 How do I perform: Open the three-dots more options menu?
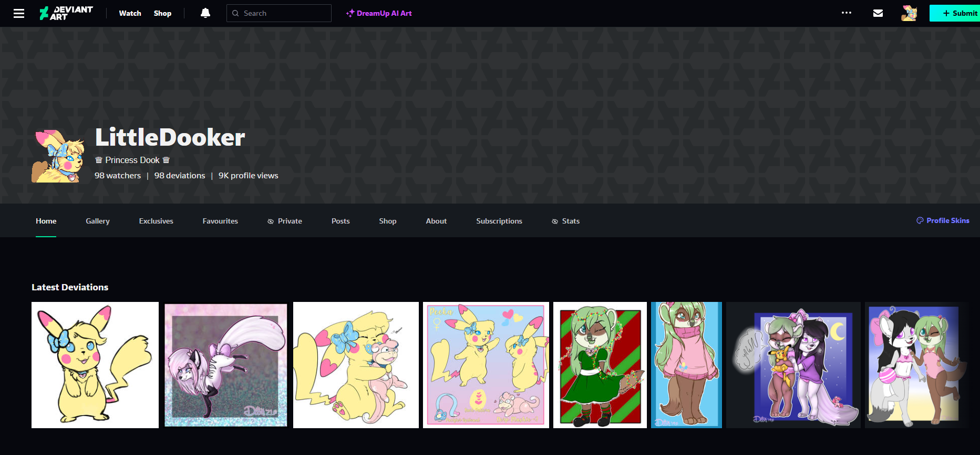click(x=846, y=13)
